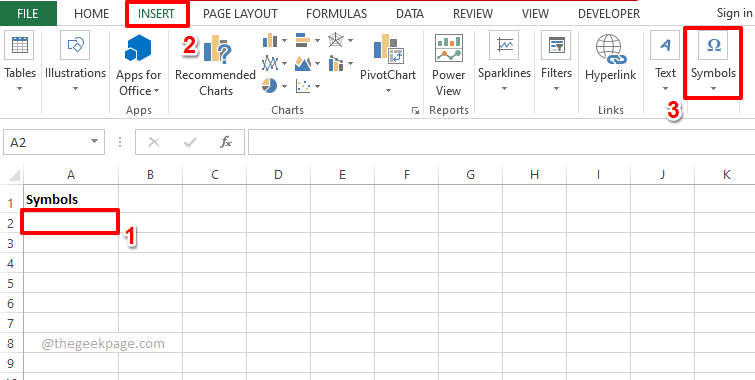Click the Sparklines icon
Viewport: 755px width, 380px height.
[504, 45]
